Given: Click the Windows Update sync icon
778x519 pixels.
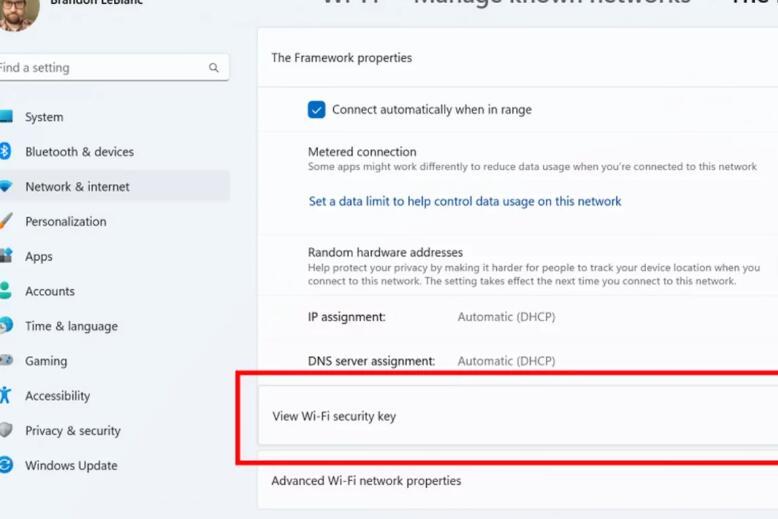Looking at the screenshot, I should 5,465.
